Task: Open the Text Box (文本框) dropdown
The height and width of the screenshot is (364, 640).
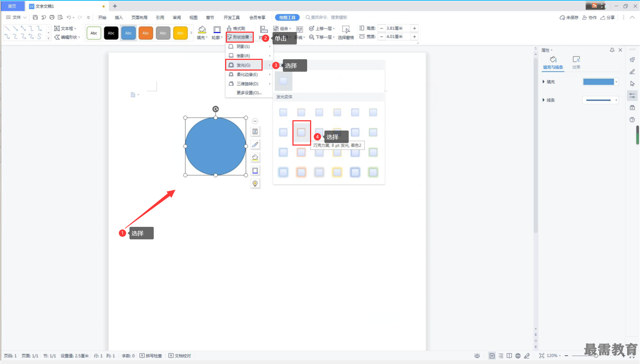Action: 65,28
